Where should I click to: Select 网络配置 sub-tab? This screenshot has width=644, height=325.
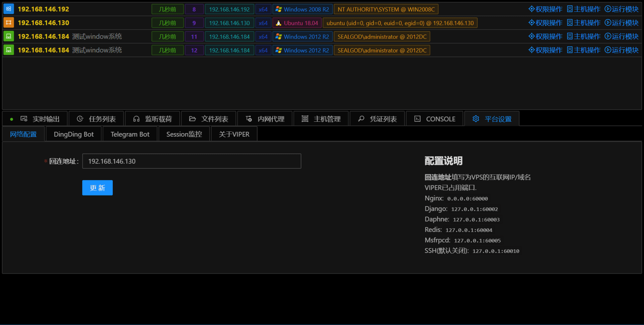tap(23, 134)
